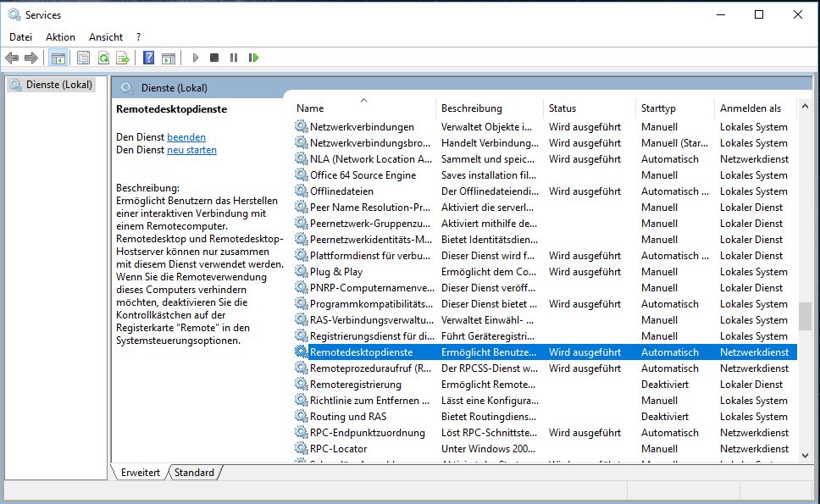Click the scrollbar down arrow in services list
The image size is (820, 504).
(x=805, y=455)
